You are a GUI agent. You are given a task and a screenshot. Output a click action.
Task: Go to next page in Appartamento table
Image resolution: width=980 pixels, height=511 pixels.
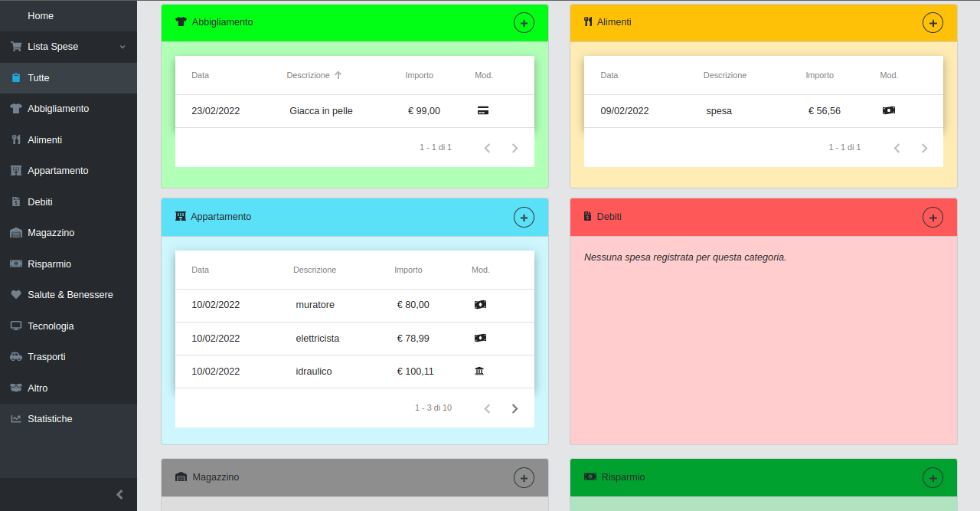click(x=514, y=409)
